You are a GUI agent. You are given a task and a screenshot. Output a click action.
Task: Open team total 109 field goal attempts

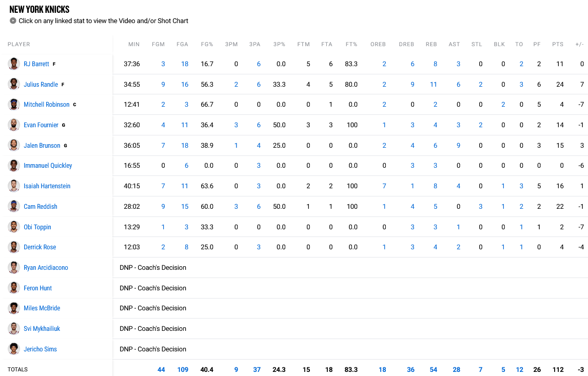point(183,370)
